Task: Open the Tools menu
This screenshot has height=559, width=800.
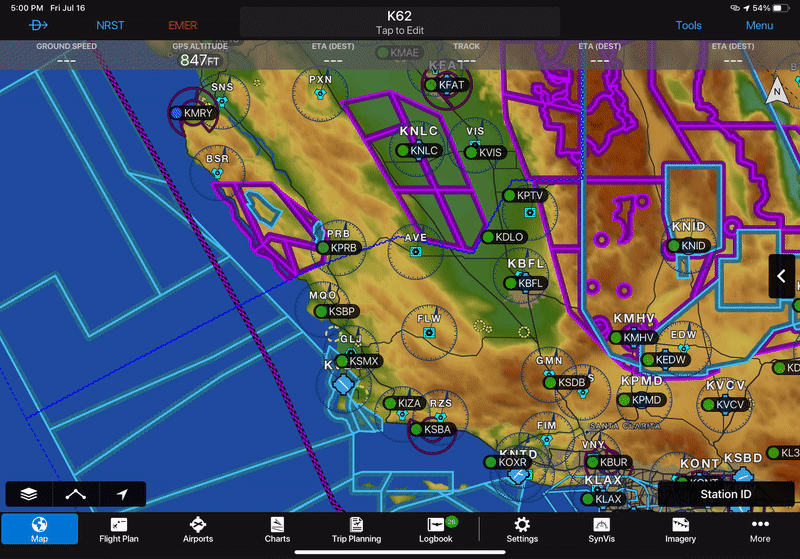Action: (688, 26)
